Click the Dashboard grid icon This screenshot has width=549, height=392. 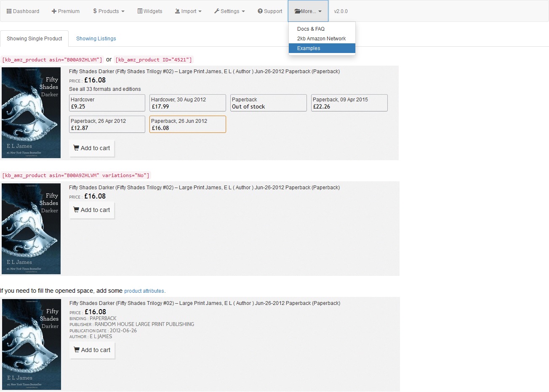pyautogui.click(x=9, y=11)
